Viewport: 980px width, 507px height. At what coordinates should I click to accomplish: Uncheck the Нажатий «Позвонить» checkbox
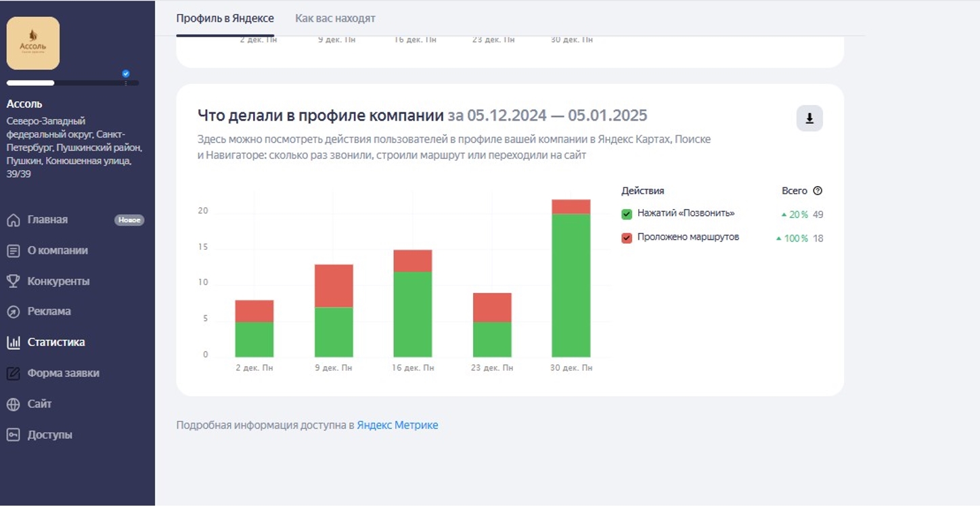627,214
